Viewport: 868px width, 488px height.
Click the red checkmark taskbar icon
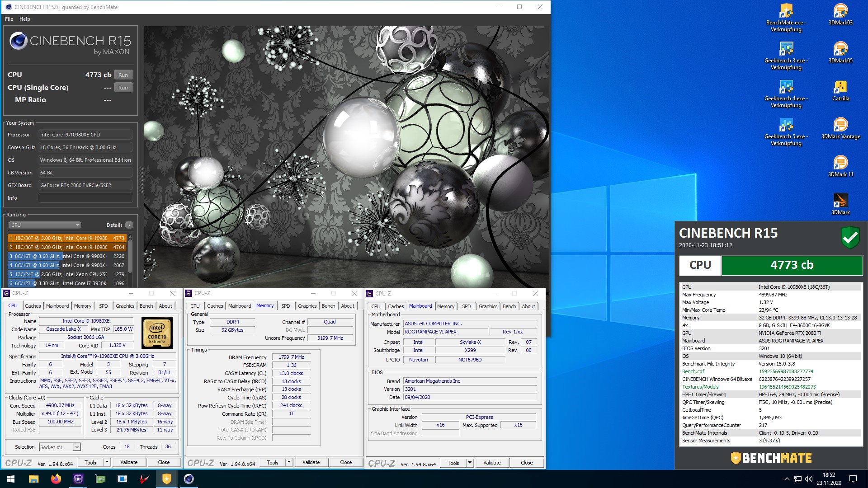pyautogui.click(x=145, y=479)
